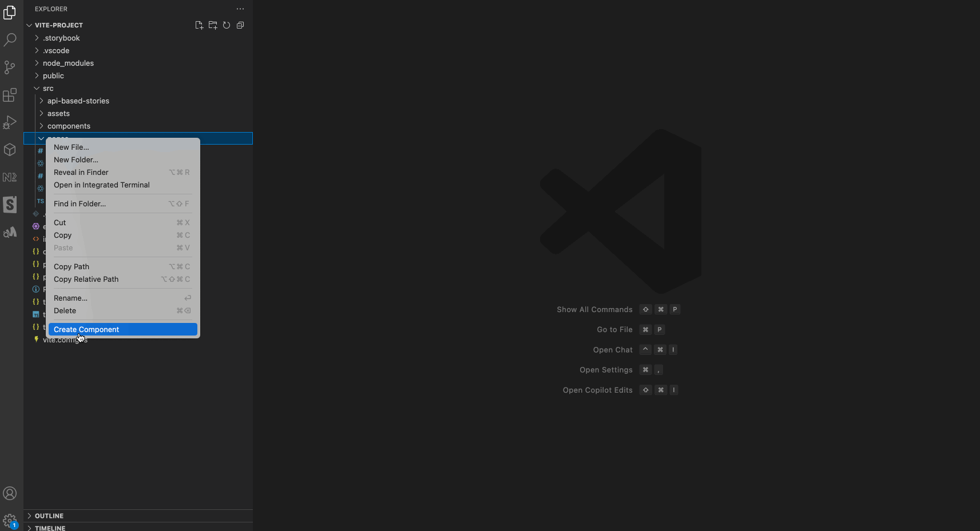Choose Rename... from context menu
980x531 pixels.
click(123, 298)
